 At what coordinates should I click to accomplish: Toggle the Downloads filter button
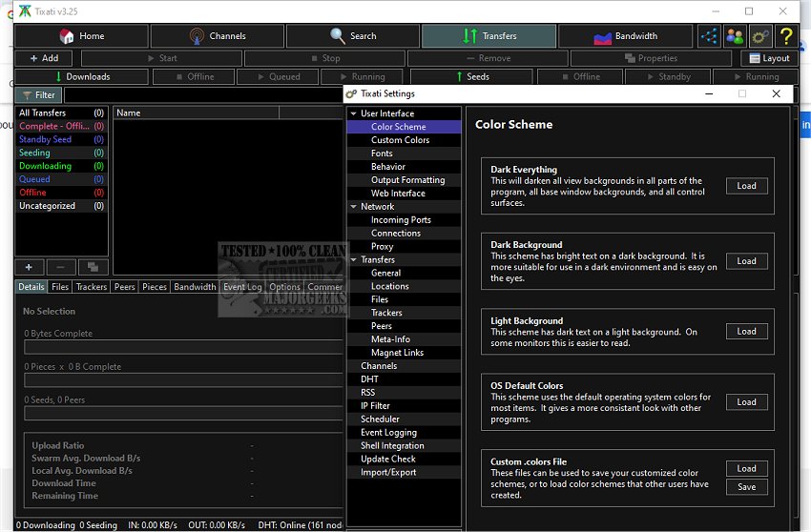(x=82, y=76)
